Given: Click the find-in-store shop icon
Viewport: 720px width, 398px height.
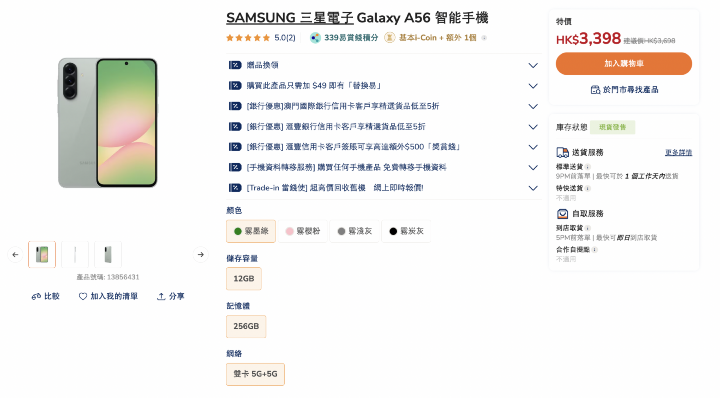Looking at the screenshot, I should click(595, 90).
